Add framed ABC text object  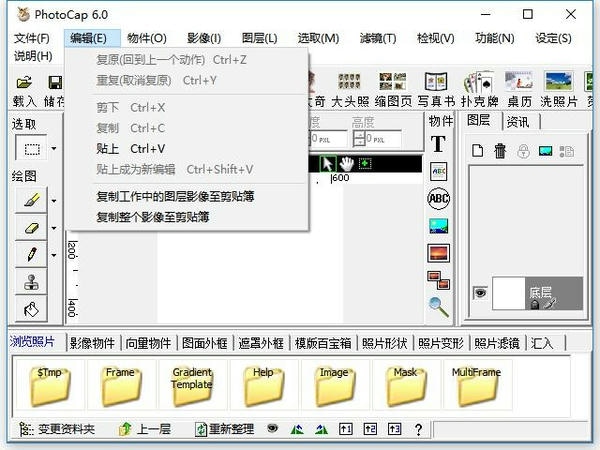(x=439, y=171)
